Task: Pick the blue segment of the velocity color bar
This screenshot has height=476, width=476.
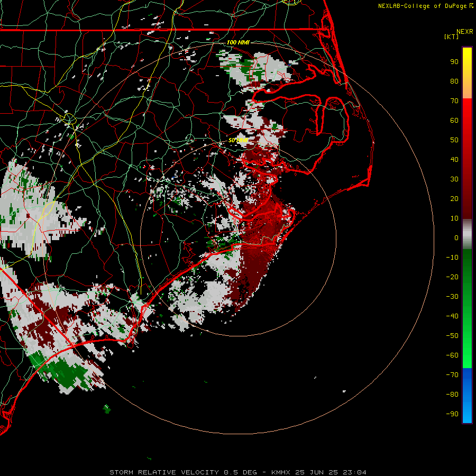Action: coord(467,396)
